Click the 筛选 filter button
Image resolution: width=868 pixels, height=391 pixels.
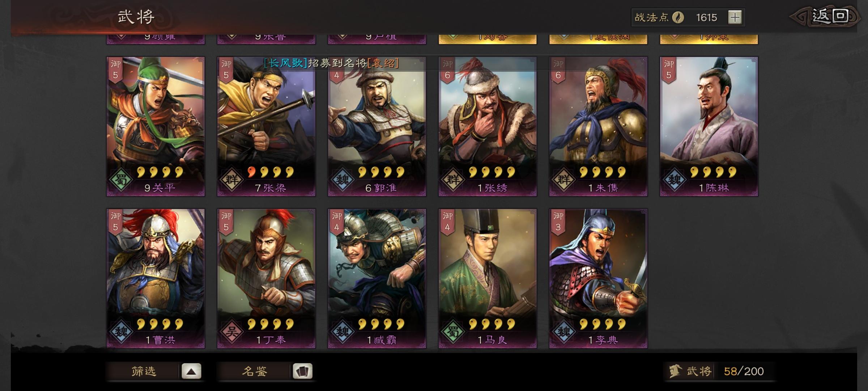(144, 371)
